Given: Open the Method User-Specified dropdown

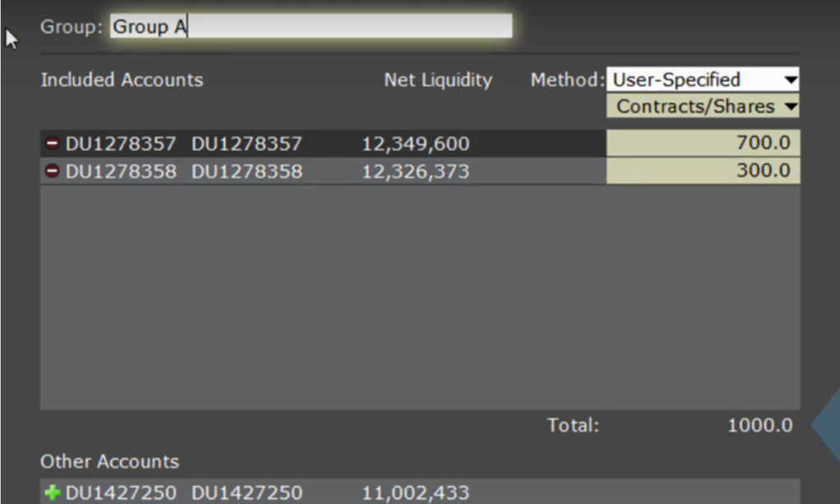Looking at the screenshot, I should tap(702, 79).
